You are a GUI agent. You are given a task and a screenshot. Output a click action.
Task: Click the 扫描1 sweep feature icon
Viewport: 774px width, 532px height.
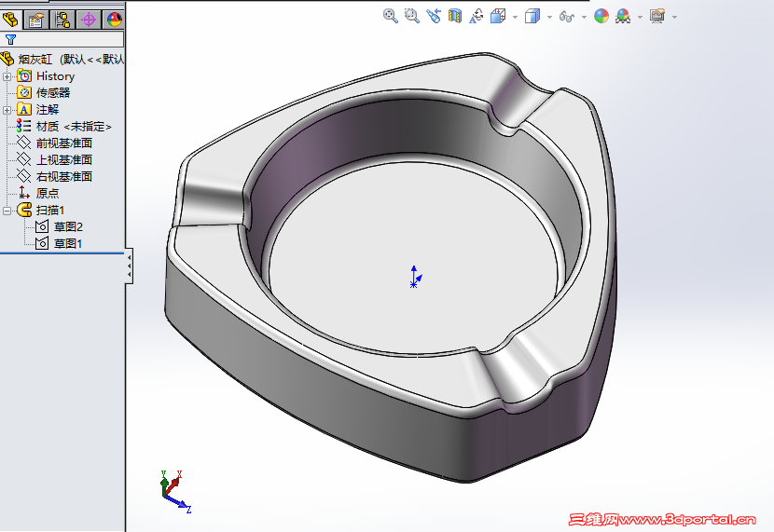tap(24, 210)
